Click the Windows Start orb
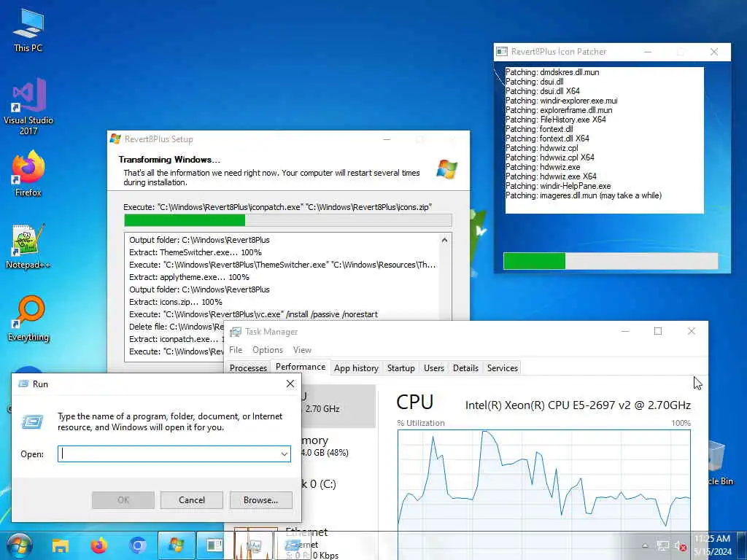The image size is (747, 560). (20, 545)
